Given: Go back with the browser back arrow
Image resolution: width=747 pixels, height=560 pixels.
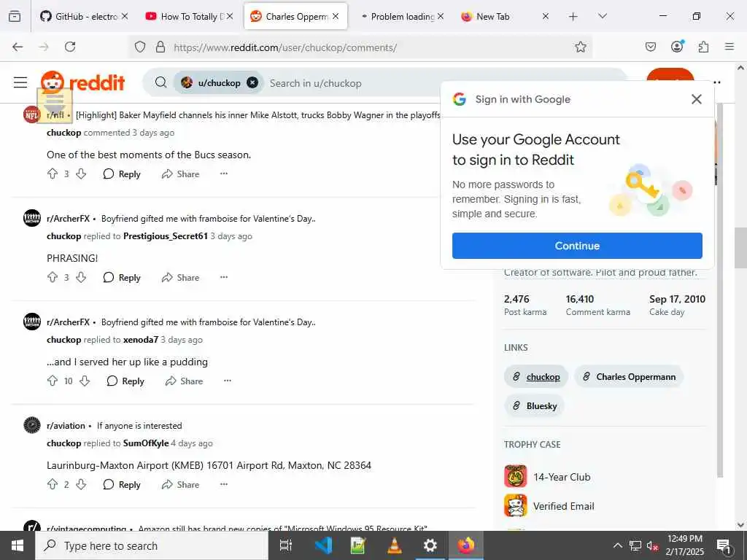Looking at the screenshot, I should coord(18,47).
